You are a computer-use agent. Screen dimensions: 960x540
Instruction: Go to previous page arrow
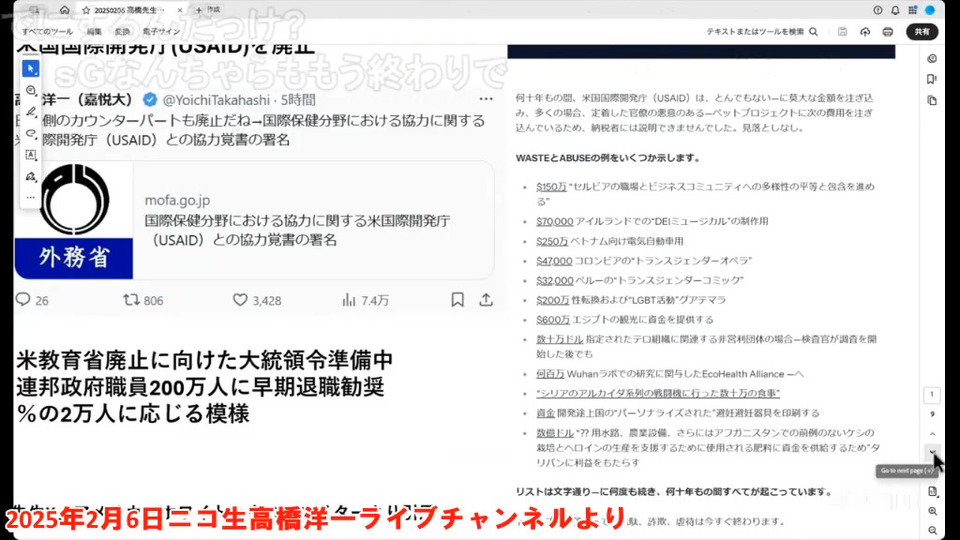coord(932,434)
